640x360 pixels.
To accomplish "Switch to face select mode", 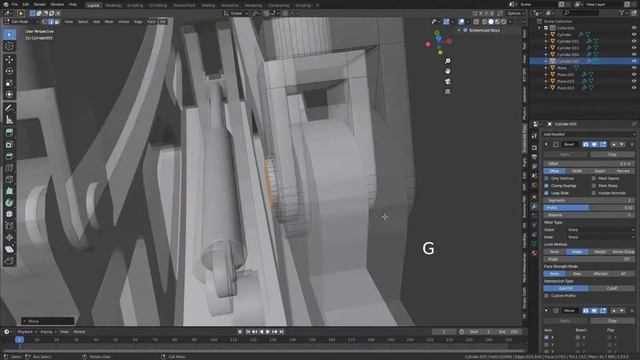I will (x=57, y=22).
